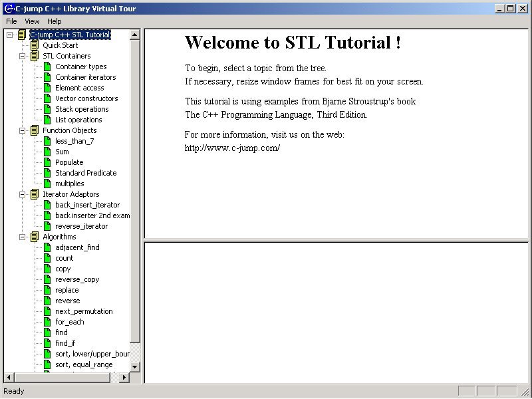
Task: Open the File menu
Action: click(x=11, y=21)
